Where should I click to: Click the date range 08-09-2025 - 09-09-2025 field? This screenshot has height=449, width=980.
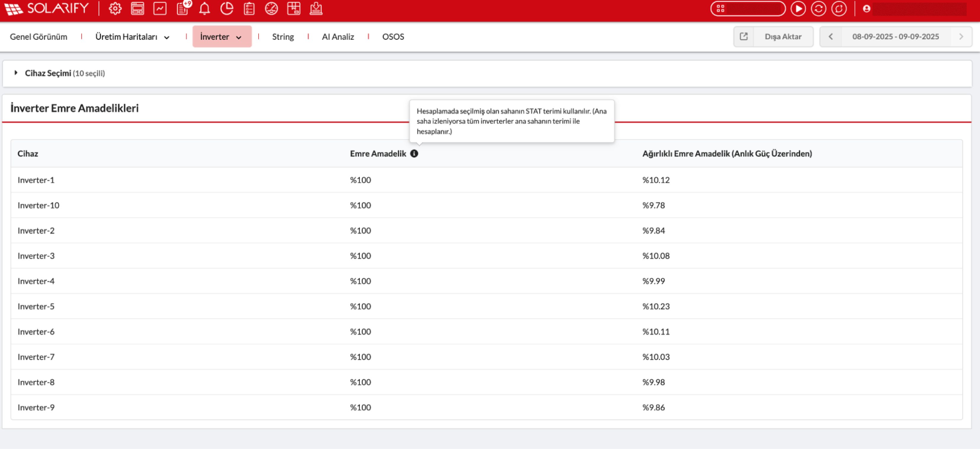tap(895, 36)
